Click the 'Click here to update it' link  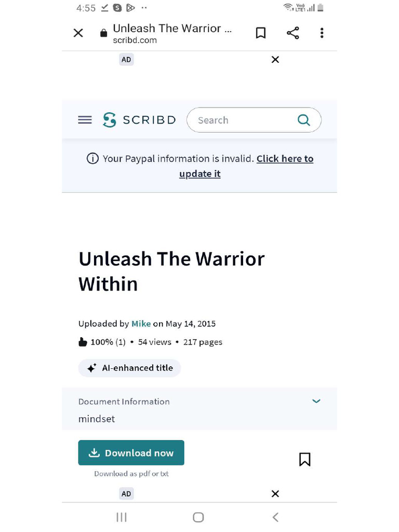[285, 159]
